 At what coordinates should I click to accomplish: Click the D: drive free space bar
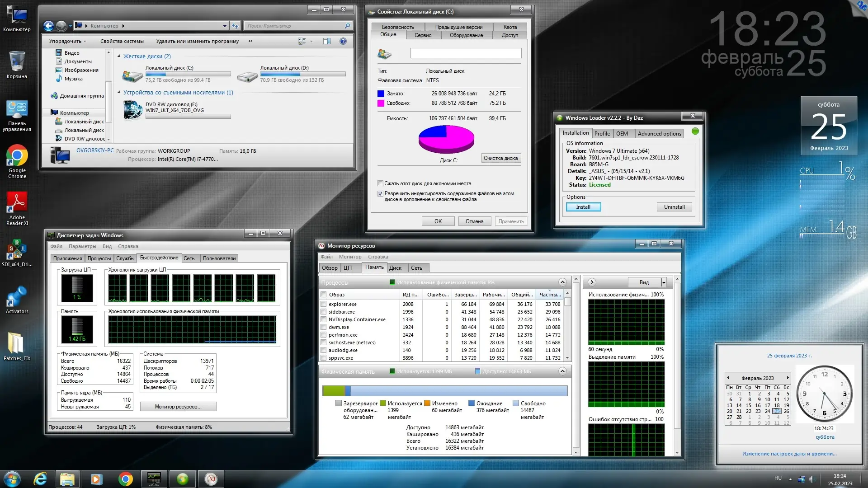(x=303, y=74)
